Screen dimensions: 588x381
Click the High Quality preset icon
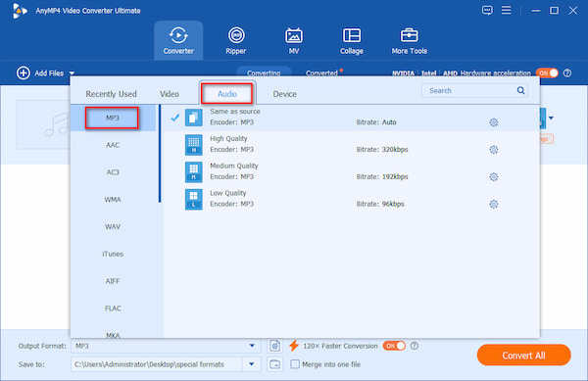tap(193, 145)
